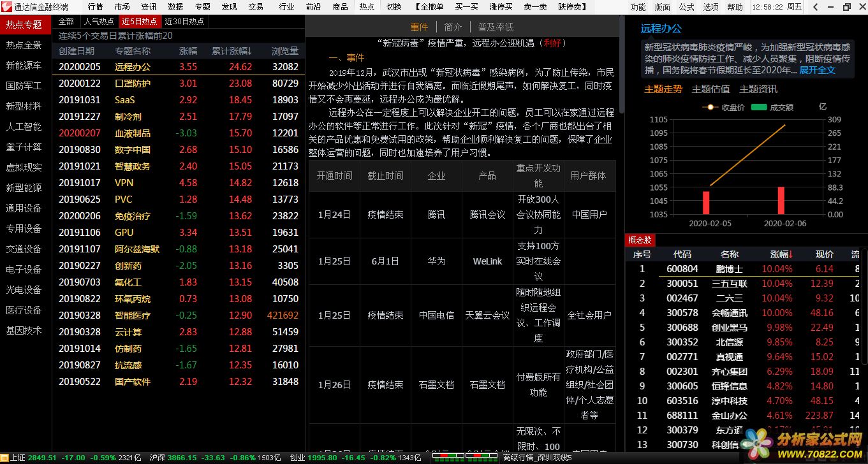Switch to the 主题资讯 tab
Image resolution: width=868 pixels, height=464 pixels.
point(758,89)
